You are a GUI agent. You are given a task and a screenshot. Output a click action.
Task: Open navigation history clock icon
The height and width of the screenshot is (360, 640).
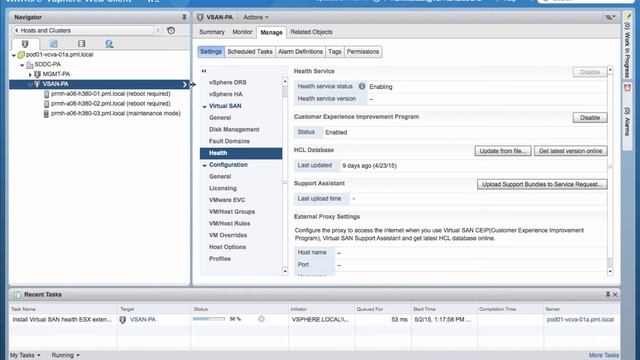tap(171, 31)
